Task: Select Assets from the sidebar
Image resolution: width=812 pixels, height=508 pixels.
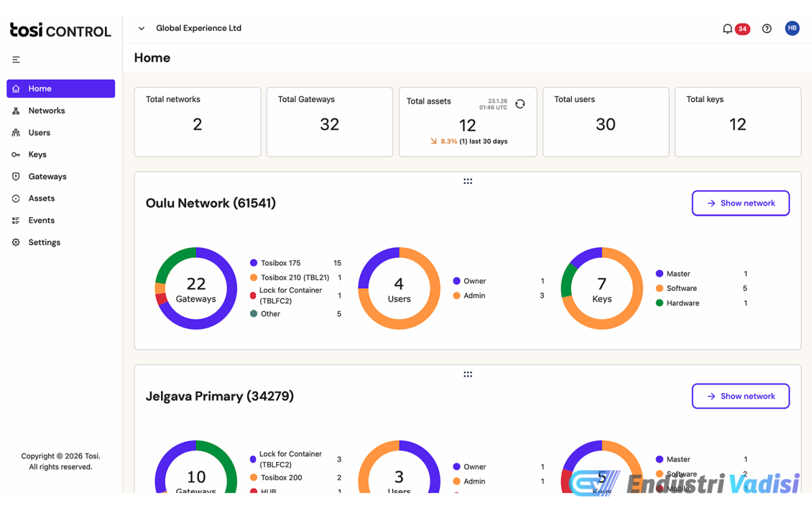Action: point(41,198)
